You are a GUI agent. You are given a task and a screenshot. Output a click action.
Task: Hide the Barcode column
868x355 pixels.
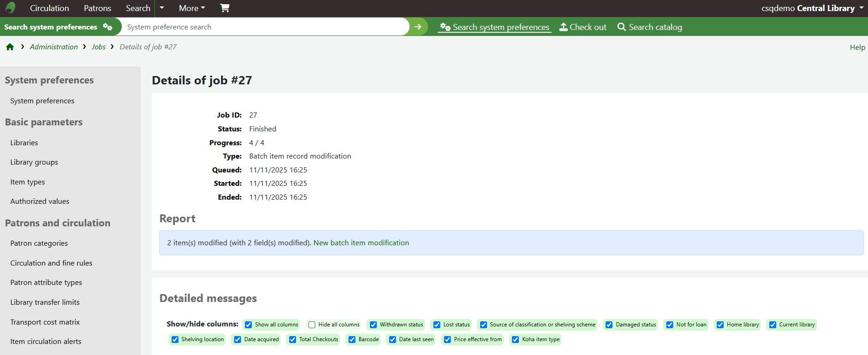pyautogui.click(x=352, y=339)
